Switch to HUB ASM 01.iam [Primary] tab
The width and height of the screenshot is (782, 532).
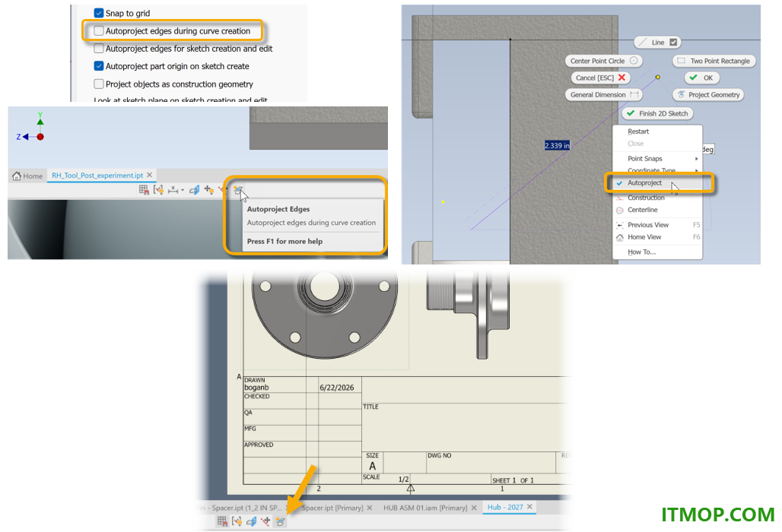tap(425, 508)
